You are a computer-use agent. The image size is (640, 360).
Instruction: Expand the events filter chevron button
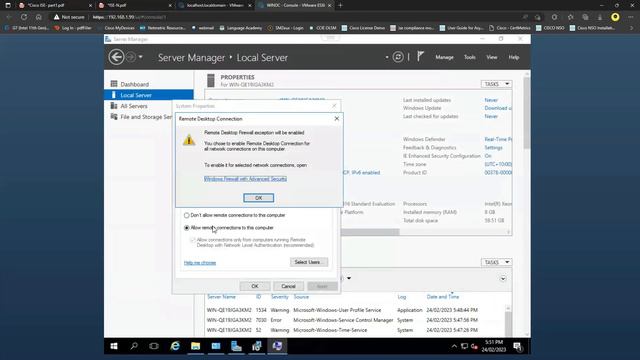pos(503,279)
